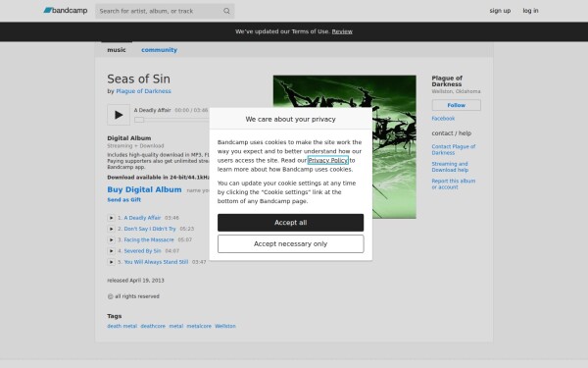Click Plague of Darkness sidebar artist name
This screenshot has width=588, height=368.
[x=447, y=81]
